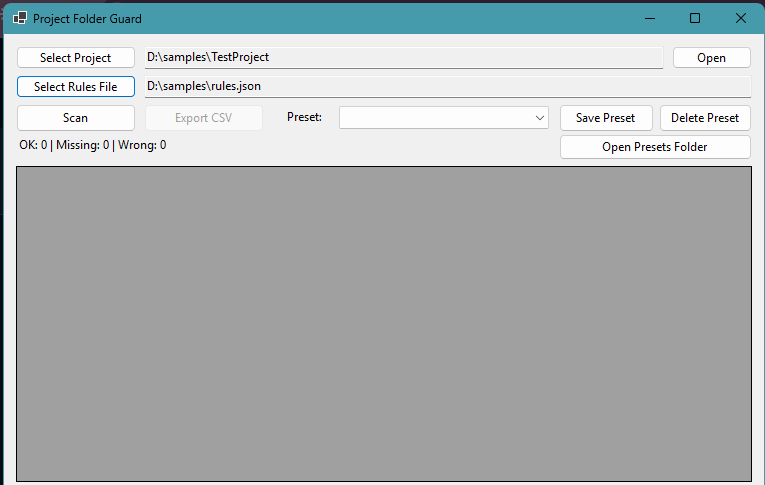
Task: Minimize the Project Folder Guard window
Action: 649,18
